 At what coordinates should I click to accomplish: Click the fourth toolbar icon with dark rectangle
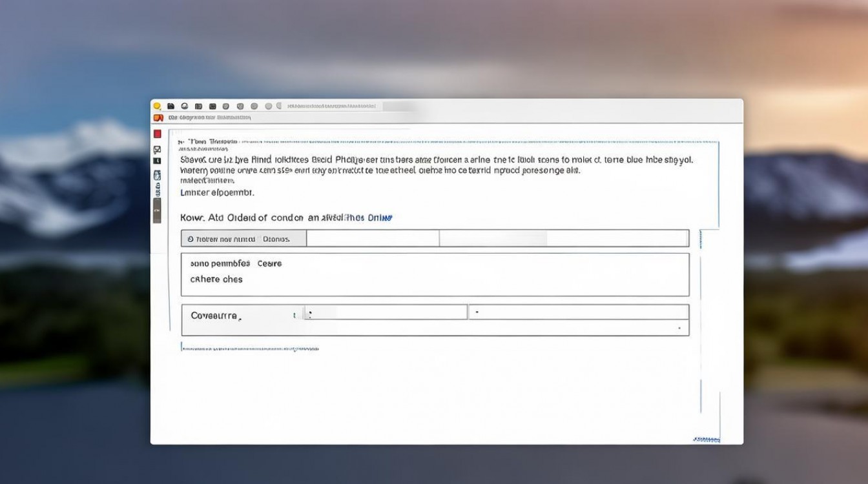(198, 106)
